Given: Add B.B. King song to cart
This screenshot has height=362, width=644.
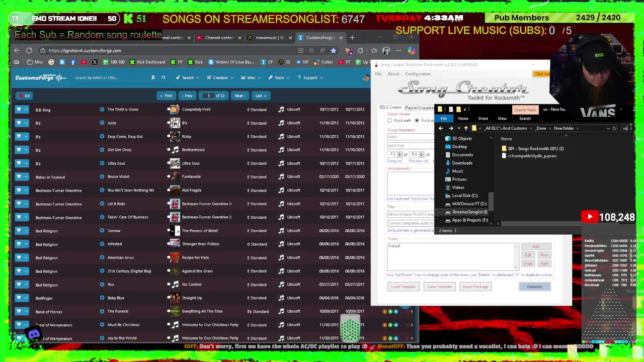Looking at the screenshot, I should (x=19, y=109).
